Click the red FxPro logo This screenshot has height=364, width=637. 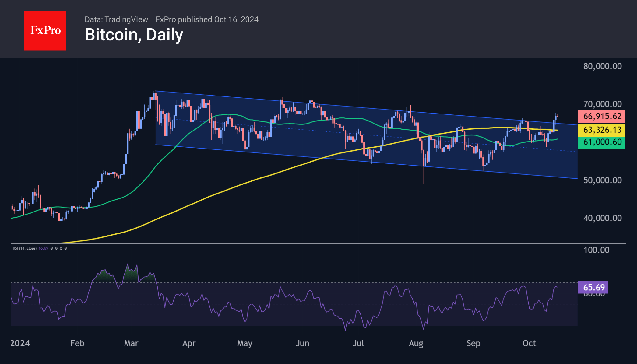[x=45, y=30]
